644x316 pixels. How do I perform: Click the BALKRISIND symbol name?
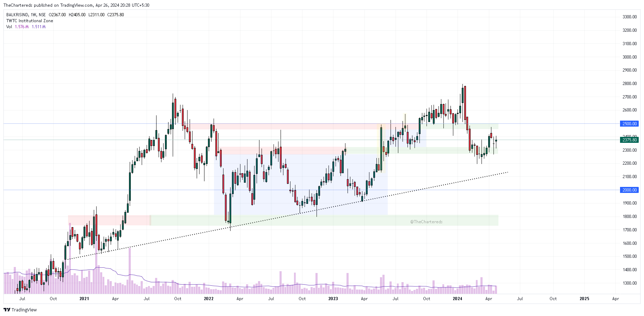(17, 15)
